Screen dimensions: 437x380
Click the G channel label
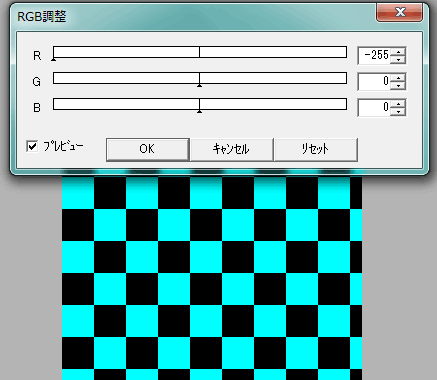[37, 81]
